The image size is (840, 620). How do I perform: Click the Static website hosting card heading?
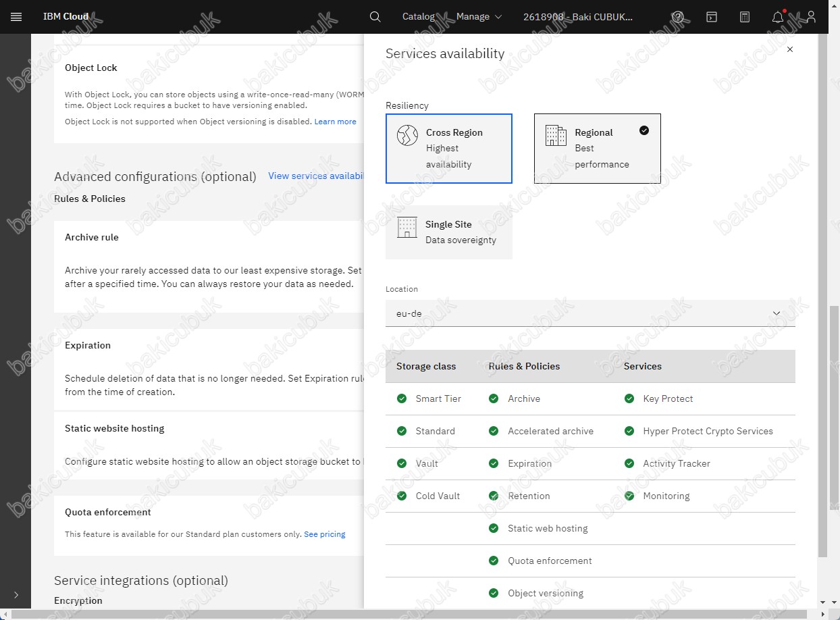[x=115, y=428]
